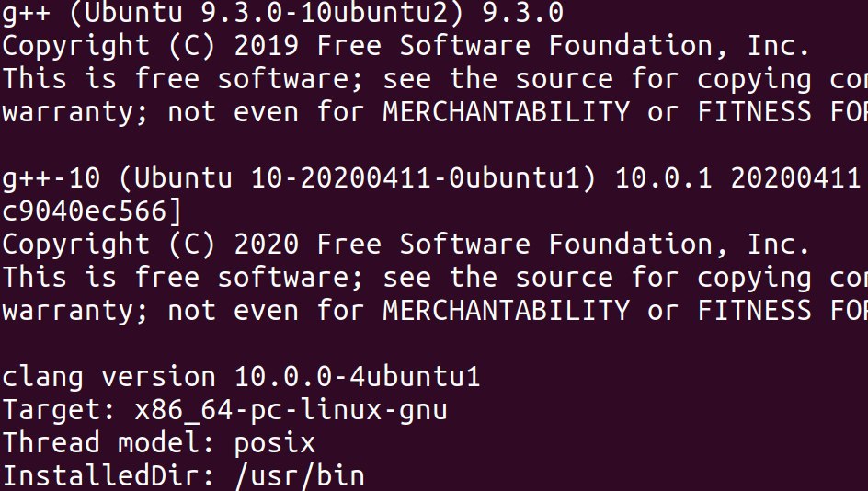Click 'Copyright (C) 2020 Free Software Foundation' line
Viewport: 868px width, 491px height.
point(406,245)
